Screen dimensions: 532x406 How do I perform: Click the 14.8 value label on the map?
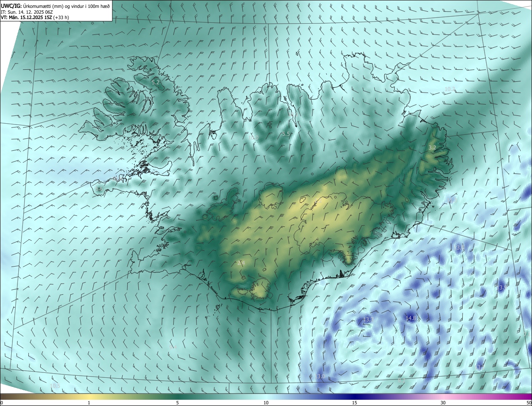[x=410, y=318]
